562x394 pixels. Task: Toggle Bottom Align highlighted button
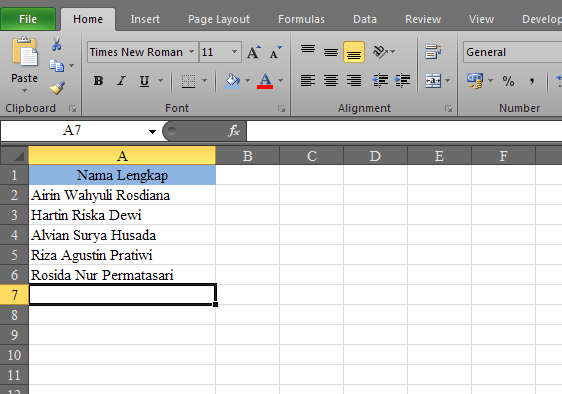[354, 52]
